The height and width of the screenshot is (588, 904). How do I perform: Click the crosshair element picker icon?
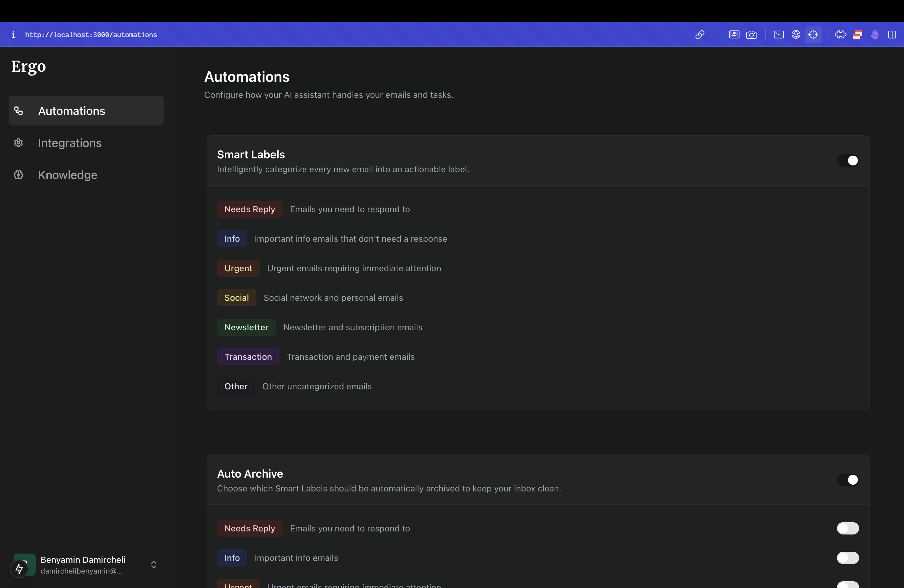coord(813,34)
